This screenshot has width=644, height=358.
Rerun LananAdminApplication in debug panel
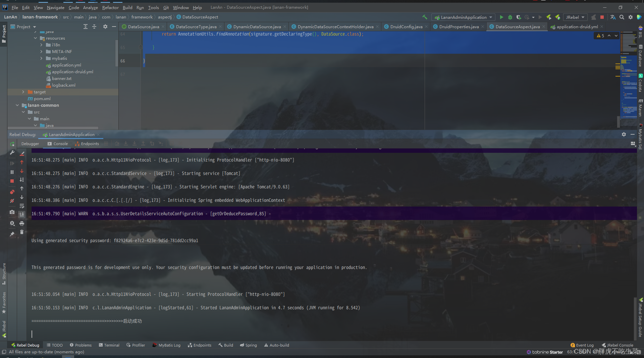point(12,144)
